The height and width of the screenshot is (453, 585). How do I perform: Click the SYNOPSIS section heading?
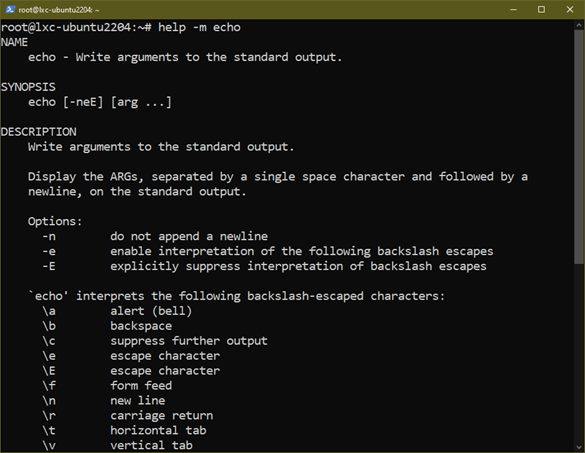28,87
